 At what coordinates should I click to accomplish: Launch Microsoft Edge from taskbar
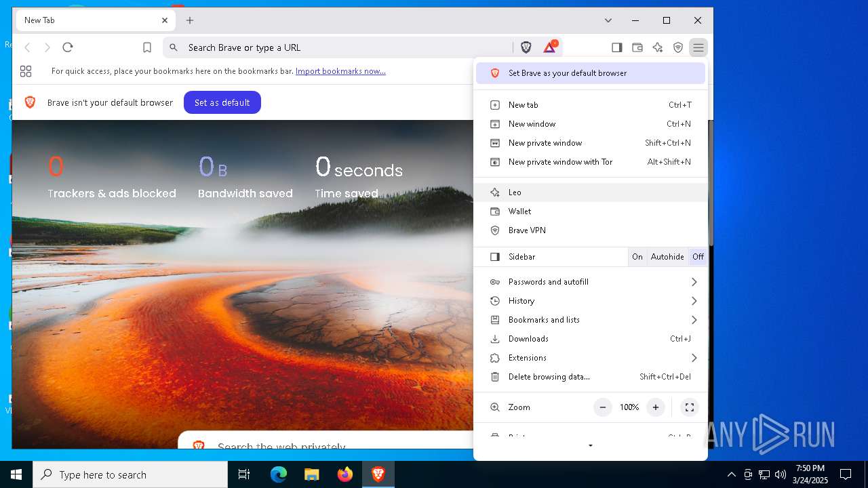click(x=279, y=474)
